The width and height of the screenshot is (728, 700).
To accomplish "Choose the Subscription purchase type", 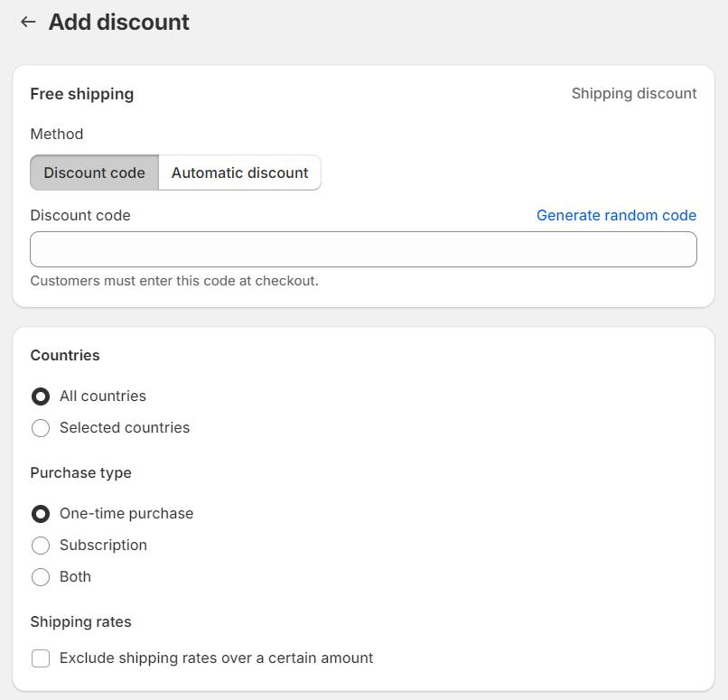I will [x=41, y=546].
